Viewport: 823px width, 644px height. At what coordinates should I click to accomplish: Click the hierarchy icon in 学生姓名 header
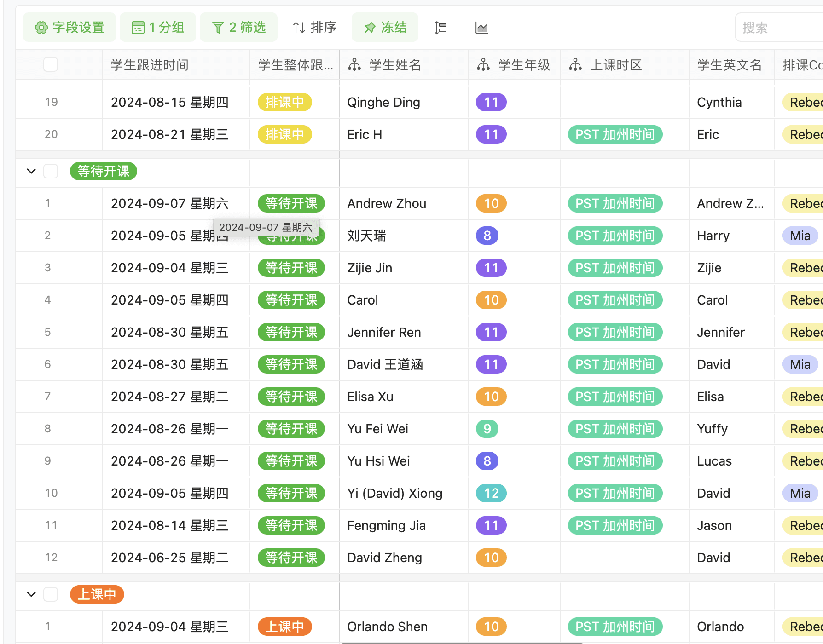pyautogui.click(x=354, y=65)
